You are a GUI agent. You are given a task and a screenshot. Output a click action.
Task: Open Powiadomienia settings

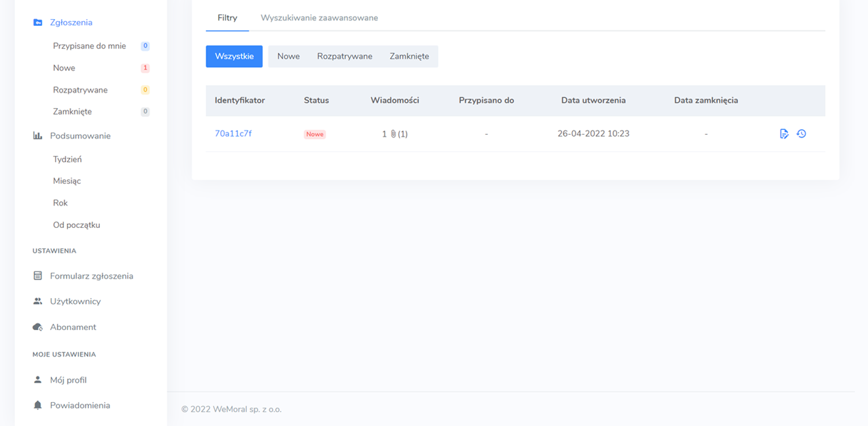80,406
